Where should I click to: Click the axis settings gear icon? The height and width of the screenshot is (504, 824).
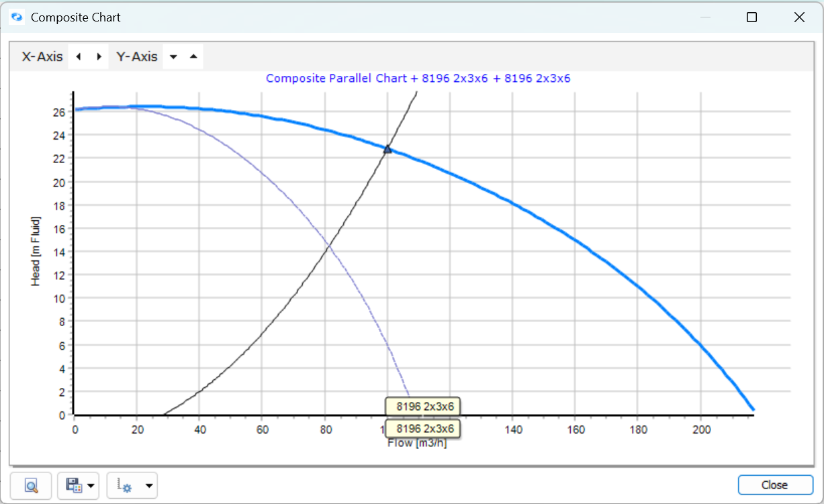click(124, 485)
